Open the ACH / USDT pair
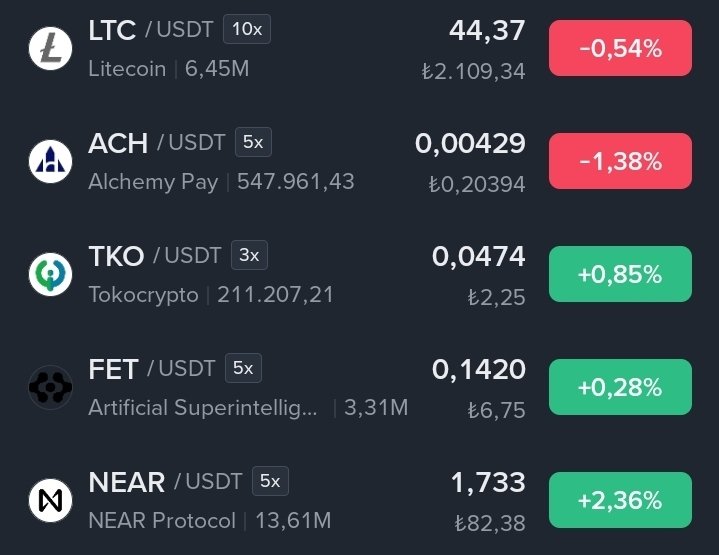Screen dimensions: 719x555 coord(157,143)
